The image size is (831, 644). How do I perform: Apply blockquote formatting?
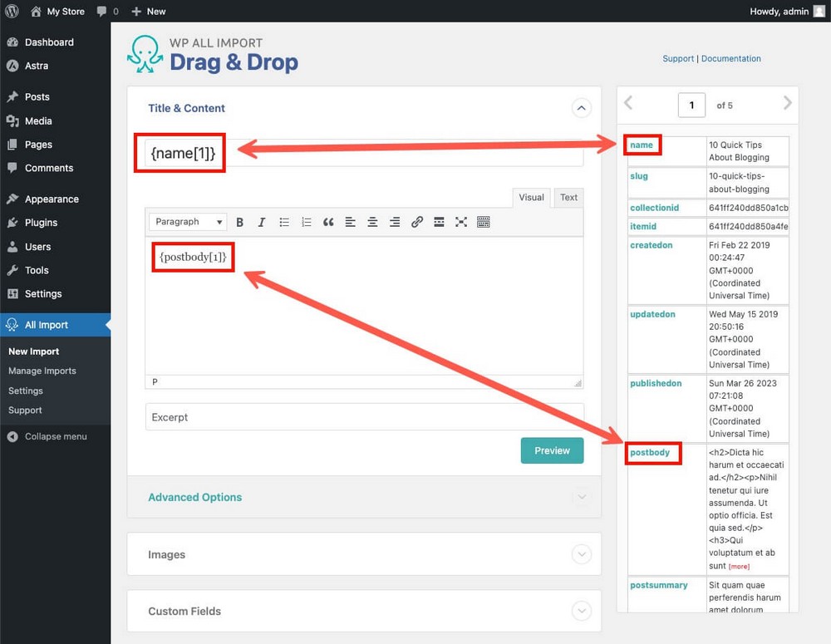tap(328, 222)
